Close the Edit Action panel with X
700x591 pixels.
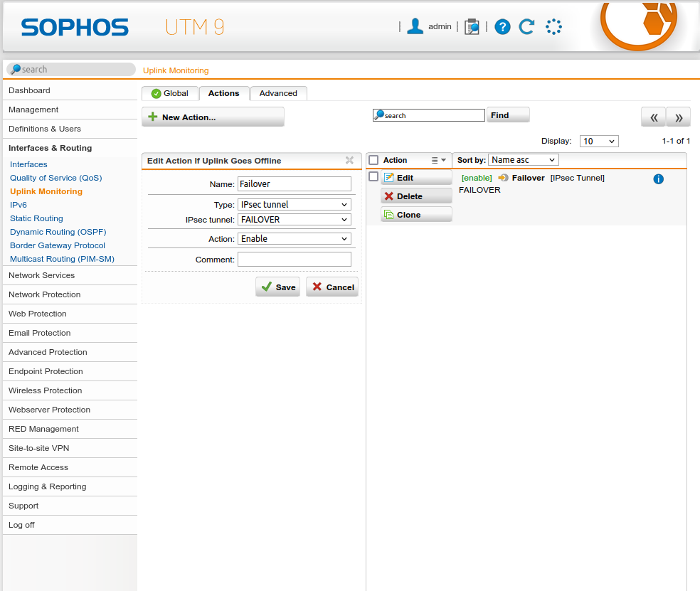(349, 161)
